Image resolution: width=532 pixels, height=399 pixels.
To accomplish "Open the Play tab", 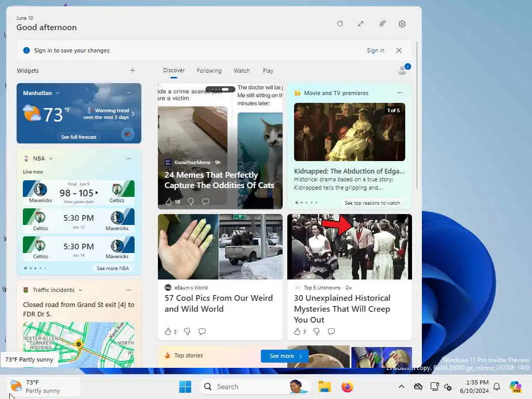I will click(268, 71).
